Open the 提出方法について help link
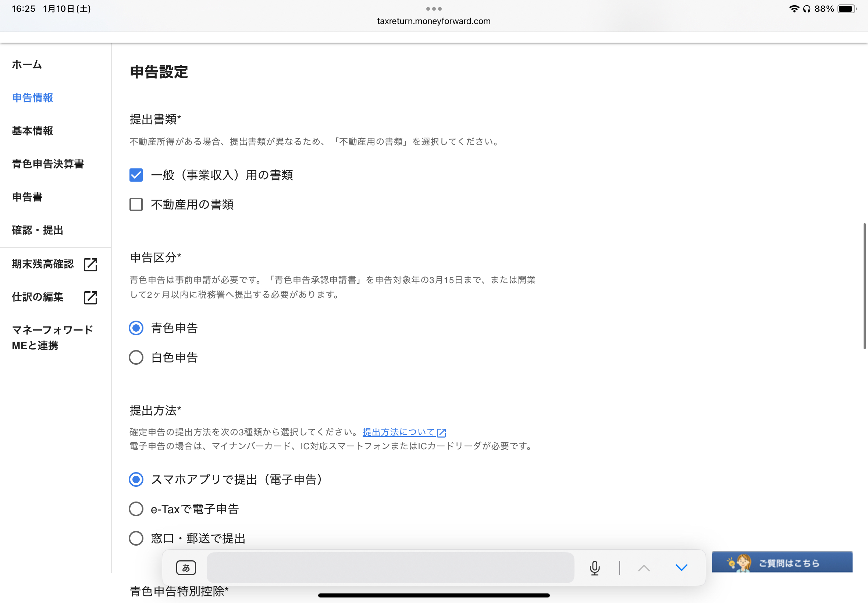The image size is (868, 603). coord(399,432)
